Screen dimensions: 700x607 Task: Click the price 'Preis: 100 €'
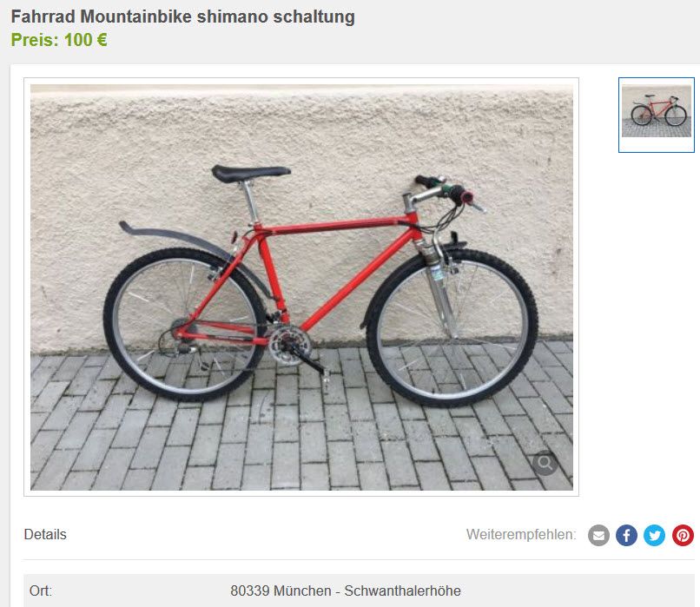[59, 40]
